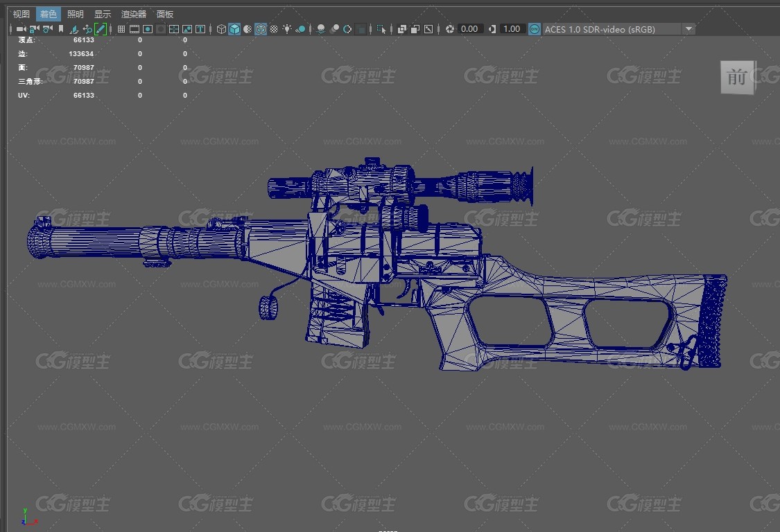Viewport: 780px width, 532px height.
Task: Open the 面板 menu
Action: point(164,14)
